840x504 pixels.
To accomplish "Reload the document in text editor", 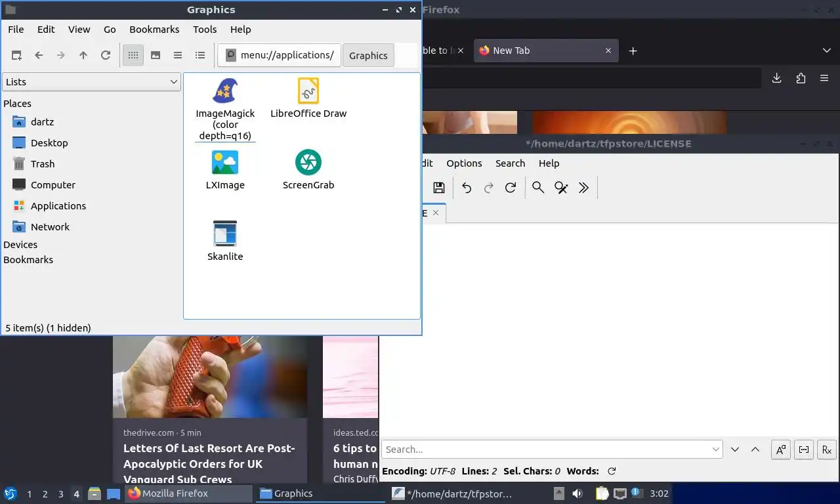I will 511,188.
